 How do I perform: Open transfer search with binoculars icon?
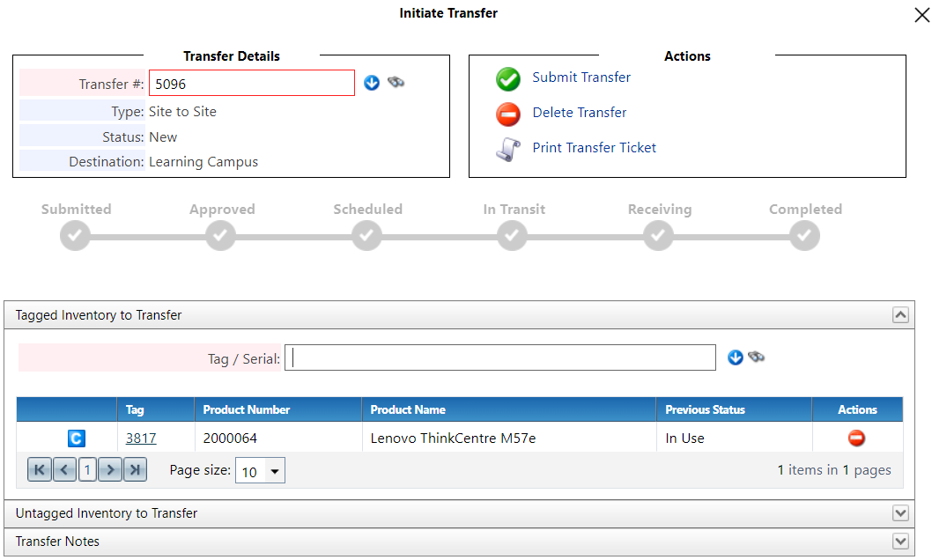click(396, 82)
